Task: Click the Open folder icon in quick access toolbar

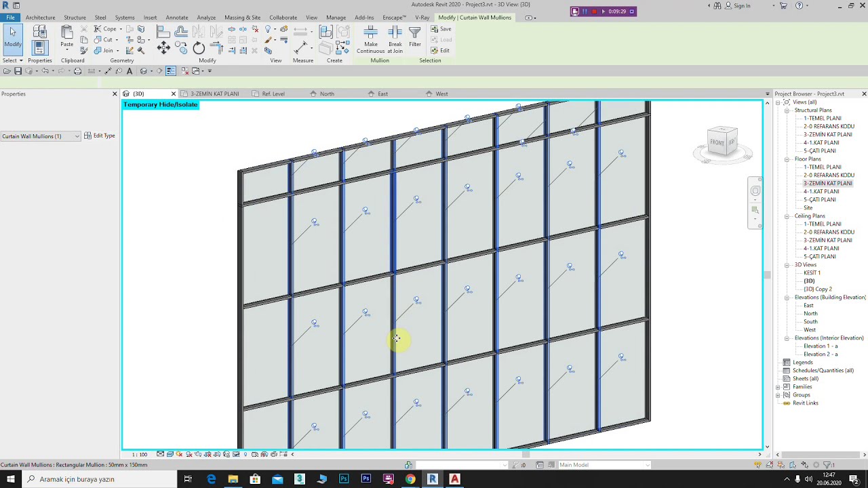Action: point(7,71)
